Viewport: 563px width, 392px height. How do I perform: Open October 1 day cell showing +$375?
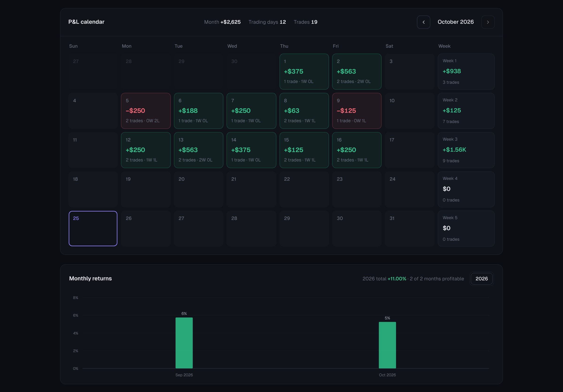(x=304, y=72)
